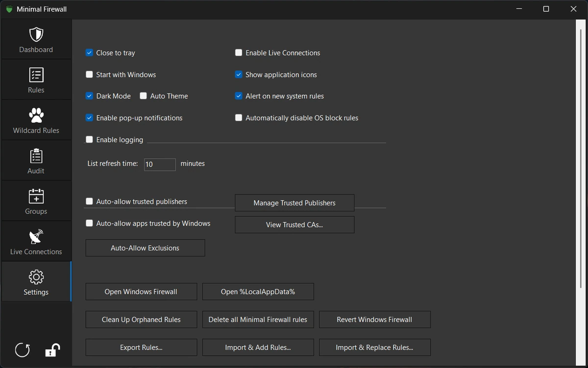Click Clean Up Orphaned Rules
The image size is (588, 368).
point(141,320)
